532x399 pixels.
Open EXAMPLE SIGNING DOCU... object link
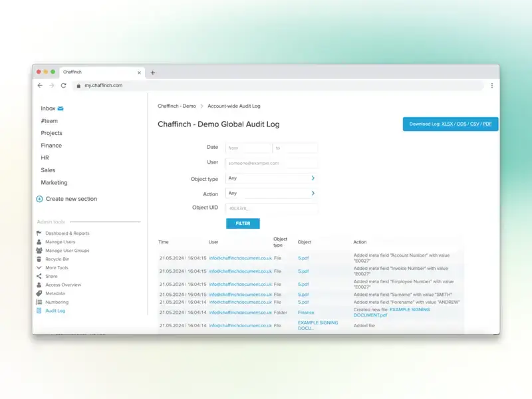tap(318, 325)
